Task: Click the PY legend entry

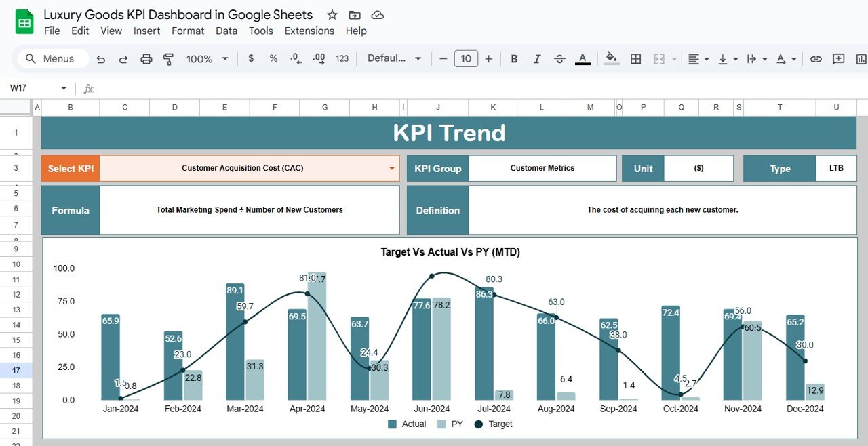Action: 450,424
